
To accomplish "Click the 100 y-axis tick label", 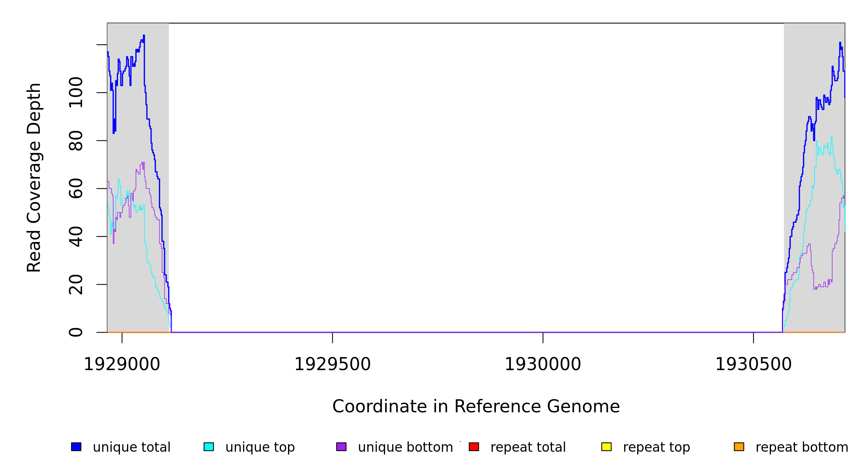I will point(76,93).
